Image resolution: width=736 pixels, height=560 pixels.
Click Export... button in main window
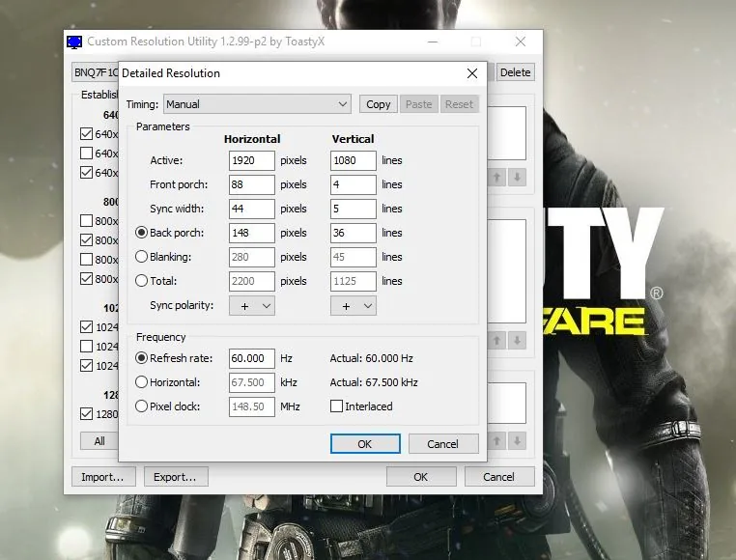pos(176,477)
